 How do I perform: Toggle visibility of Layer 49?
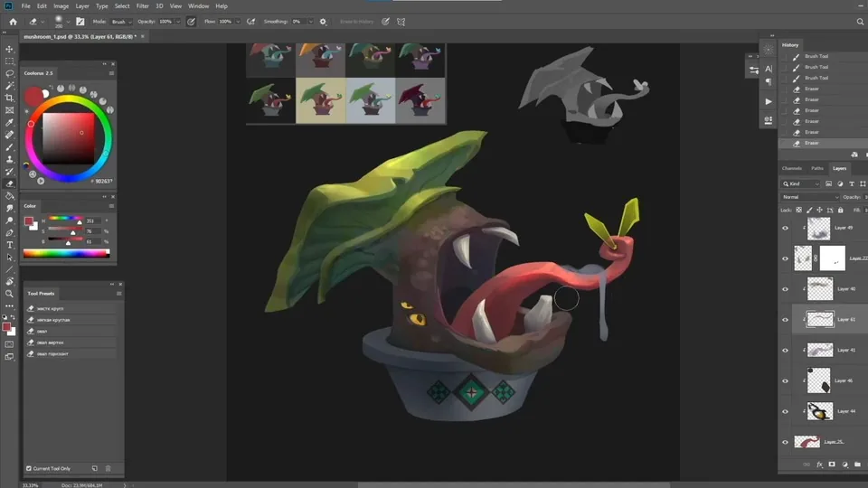point(785,228)
